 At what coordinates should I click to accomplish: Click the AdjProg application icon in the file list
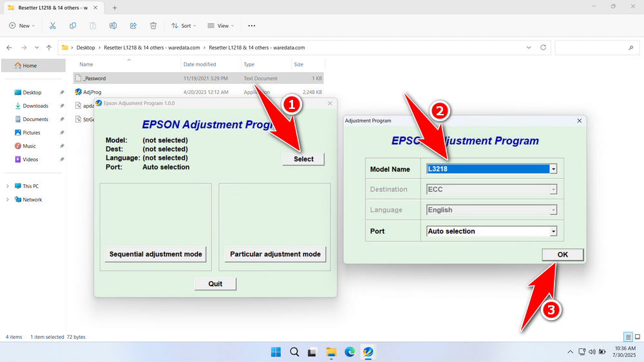click(x=78, y=92)
